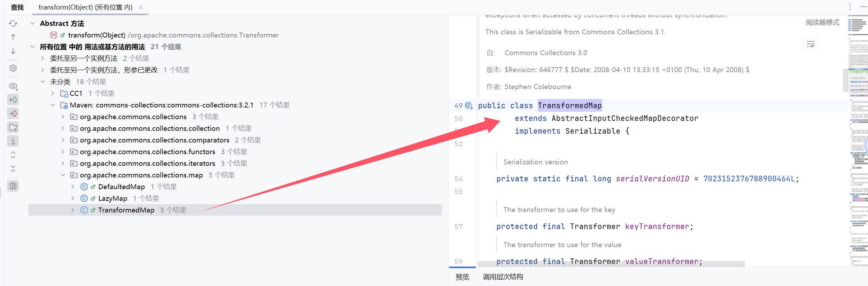The image size is (868, 286).
Task: Expand the LazyMap results node
Action: click(73, 198)
